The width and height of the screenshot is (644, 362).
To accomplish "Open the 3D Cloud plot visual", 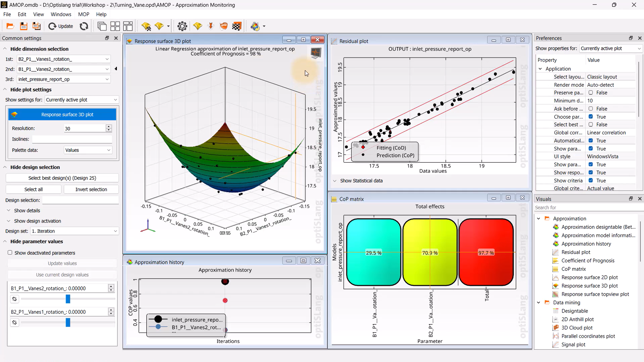I will (x=577, y=328).
